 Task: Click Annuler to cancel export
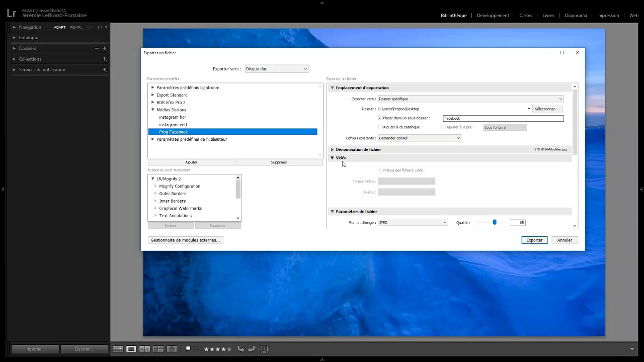pos(565,240)
